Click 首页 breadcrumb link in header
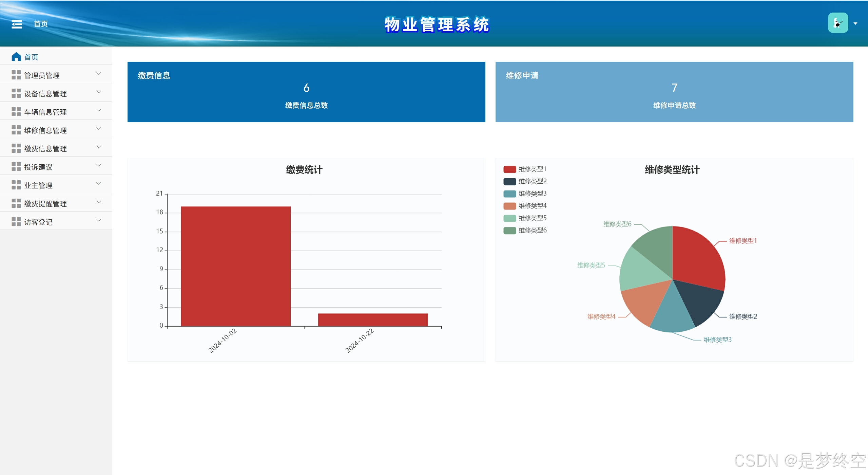Image resolution: width=868 pixels, height=475 pixels. [x=41, y=24]
